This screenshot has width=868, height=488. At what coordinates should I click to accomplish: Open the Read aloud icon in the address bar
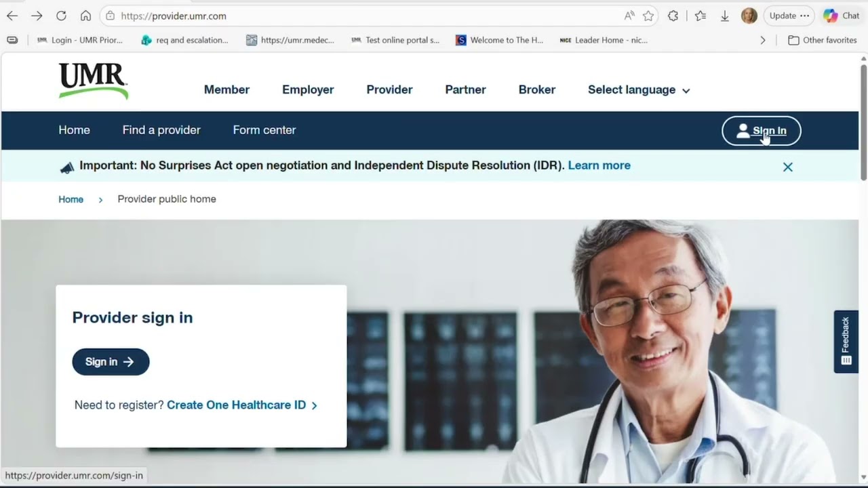[x=629, y=16]
